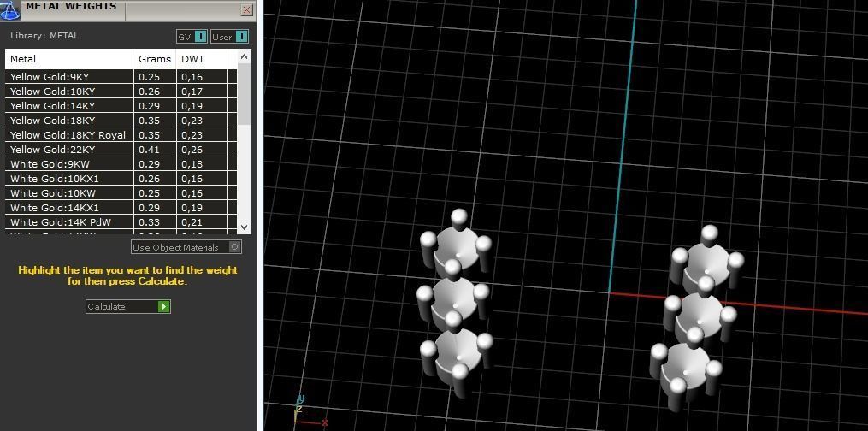Click the Grams column header
The image size is (868, 431).
pos(155,59)
